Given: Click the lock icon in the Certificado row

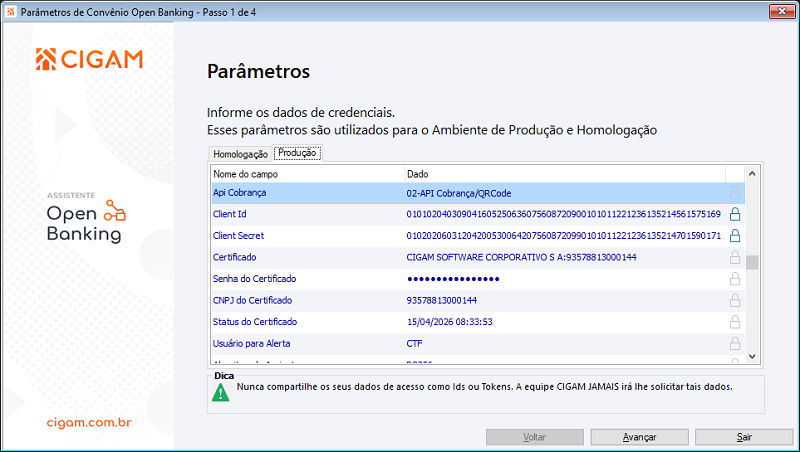Looking at the screenshot, I should coord(735,257).
